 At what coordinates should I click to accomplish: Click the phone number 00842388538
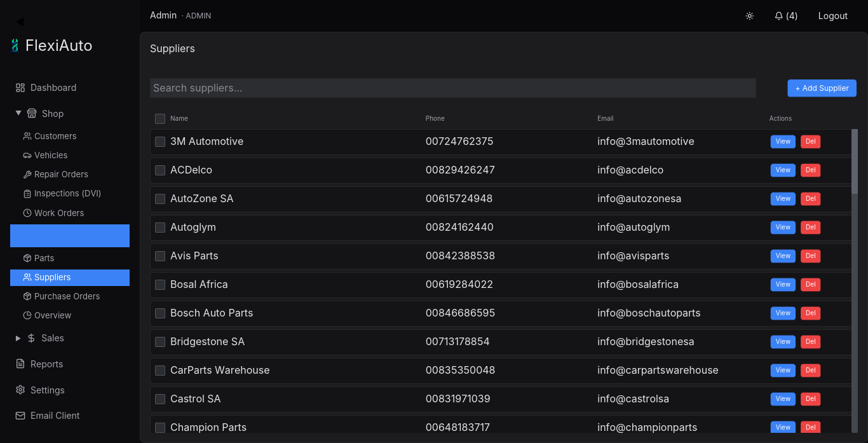coord(460,256)
